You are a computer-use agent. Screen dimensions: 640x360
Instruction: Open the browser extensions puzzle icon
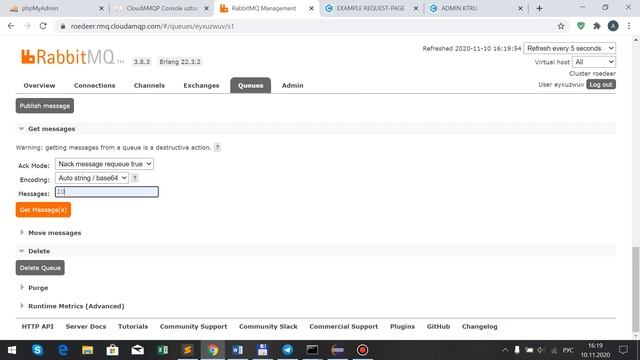click(597, 26)
